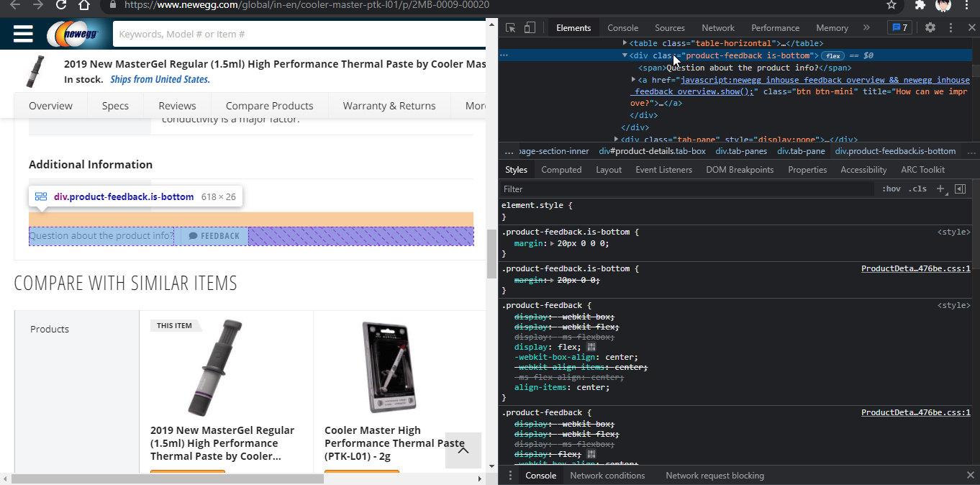Open the Reviews tab on the product page

pos(177,106)
